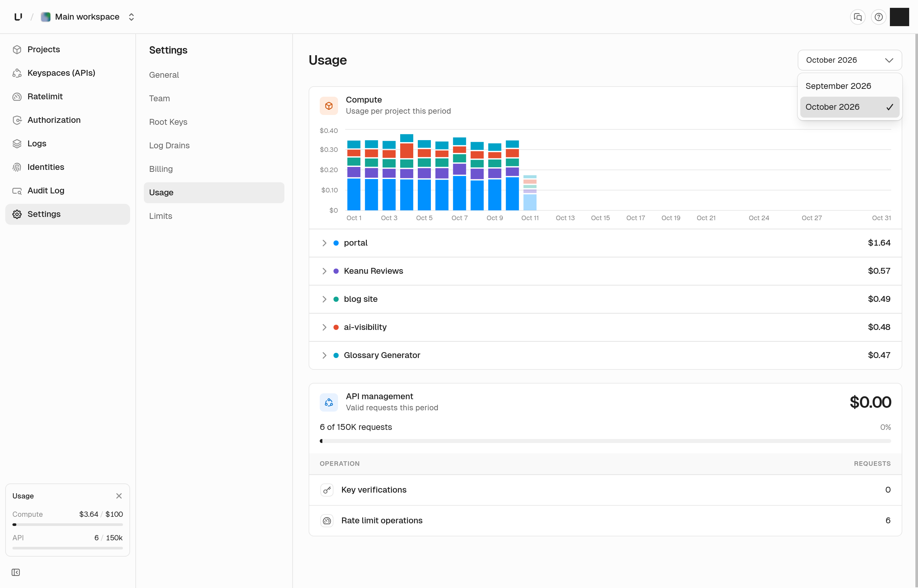Close the Usage summary card

119,496
